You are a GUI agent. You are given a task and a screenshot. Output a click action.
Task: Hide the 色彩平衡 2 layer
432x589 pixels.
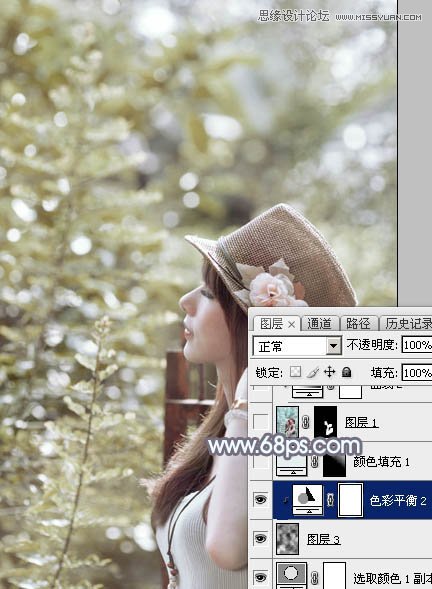coord(260,500)
